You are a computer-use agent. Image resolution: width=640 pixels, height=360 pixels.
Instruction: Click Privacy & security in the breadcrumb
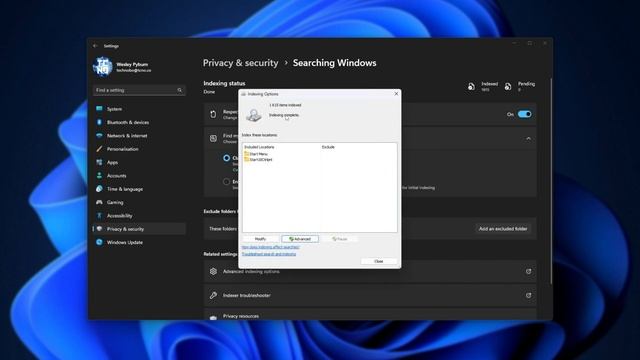[x=240, y=63]
